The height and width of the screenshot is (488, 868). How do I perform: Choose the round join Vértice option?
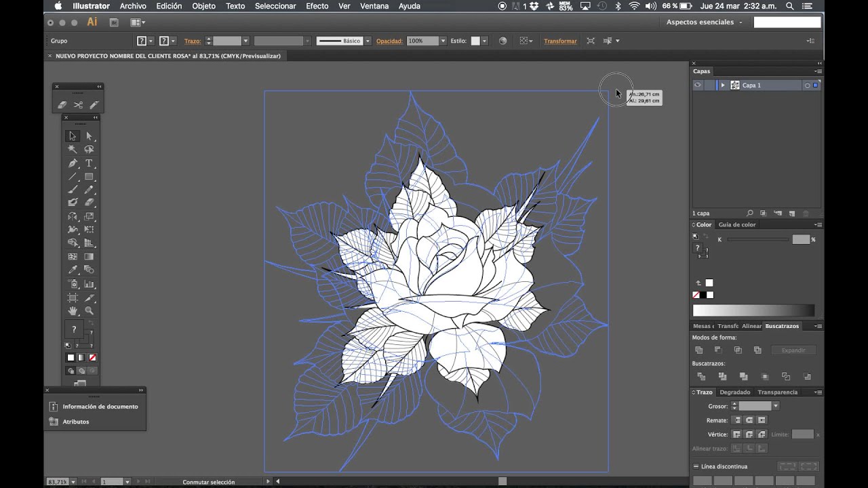click(x=749, y=434)
